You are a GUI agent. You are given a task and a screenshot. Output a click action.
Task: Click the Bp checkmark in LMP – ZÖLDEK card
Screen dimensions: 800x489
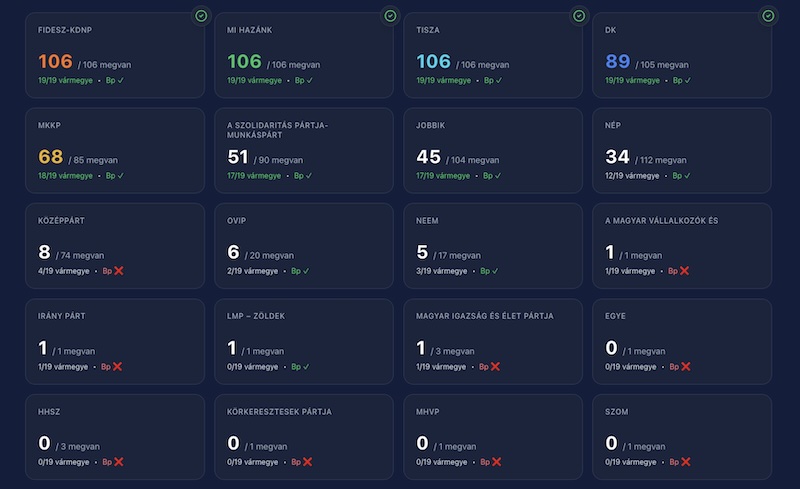(308, 367)
